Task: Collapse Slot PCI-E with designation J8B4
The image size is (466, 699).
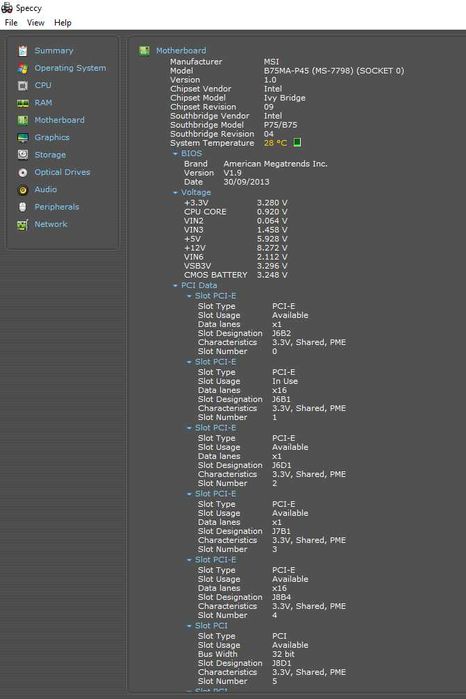Action: click(x=190, y=560)
